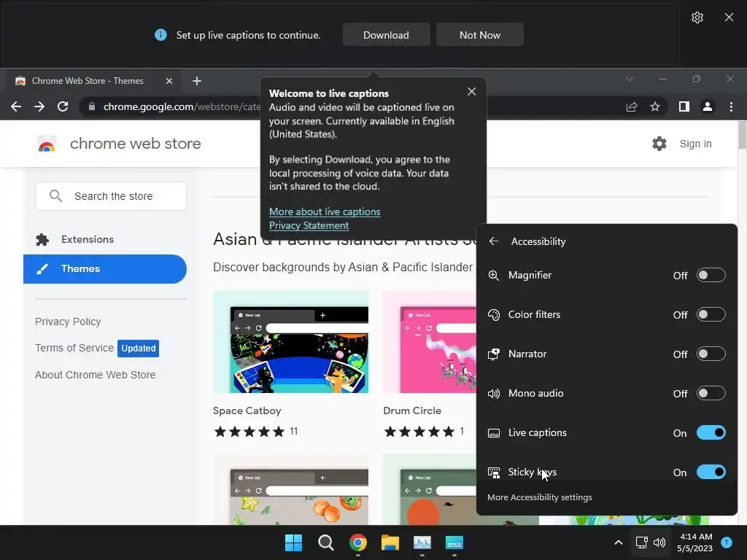Open Chrome from the taskbar

point(357,542)
